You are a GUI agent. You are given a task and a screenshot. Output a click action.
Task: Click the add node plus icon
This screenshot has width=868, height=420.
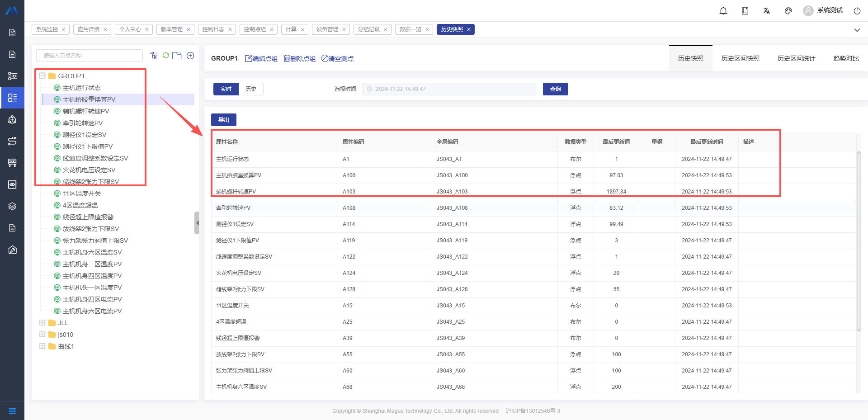pyautogui.click(x=190, y=55)
